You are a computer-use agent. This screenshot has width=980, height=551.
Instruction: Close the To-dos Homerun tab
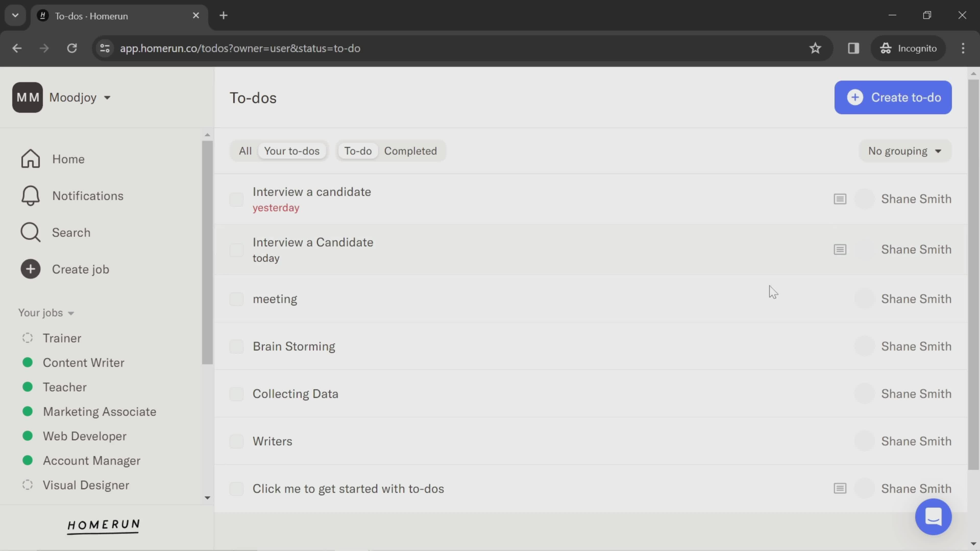pyautogui.click(x=196, y=16)
